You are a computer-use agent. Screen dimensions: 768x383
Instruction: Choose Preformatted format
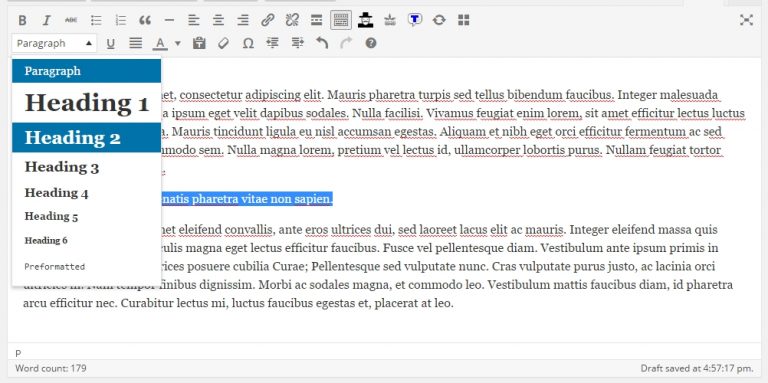pos(87,267)
